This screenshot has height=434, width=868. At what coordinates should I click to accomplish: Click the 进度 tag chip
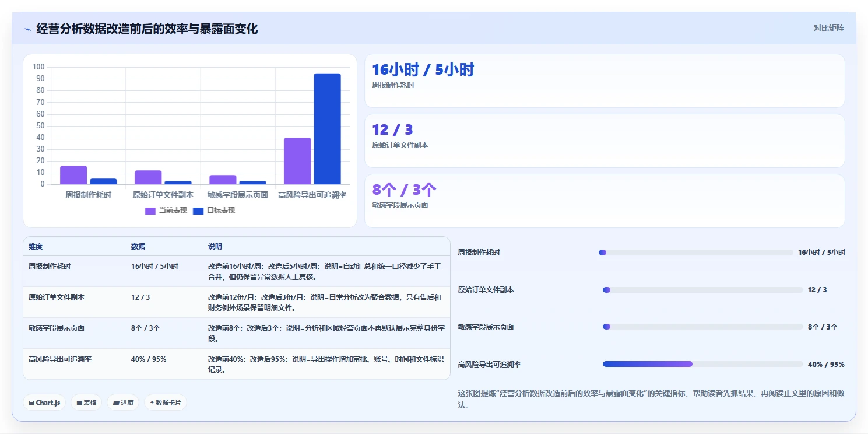(123, 402)
